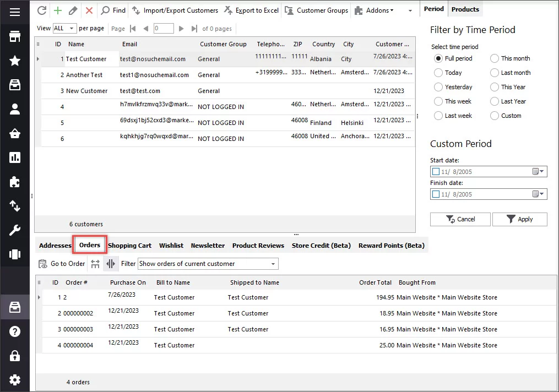Open the store icon in sidebar

pyautogui.click(x=15, y=36)
